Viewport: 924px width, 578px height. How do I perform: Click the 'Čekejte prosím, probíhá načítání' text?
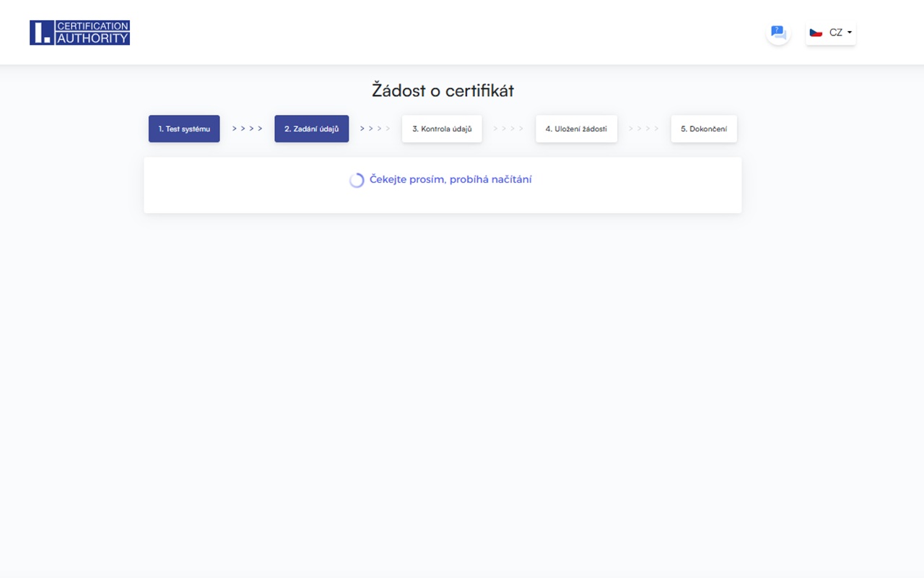[x=450, y=179]
